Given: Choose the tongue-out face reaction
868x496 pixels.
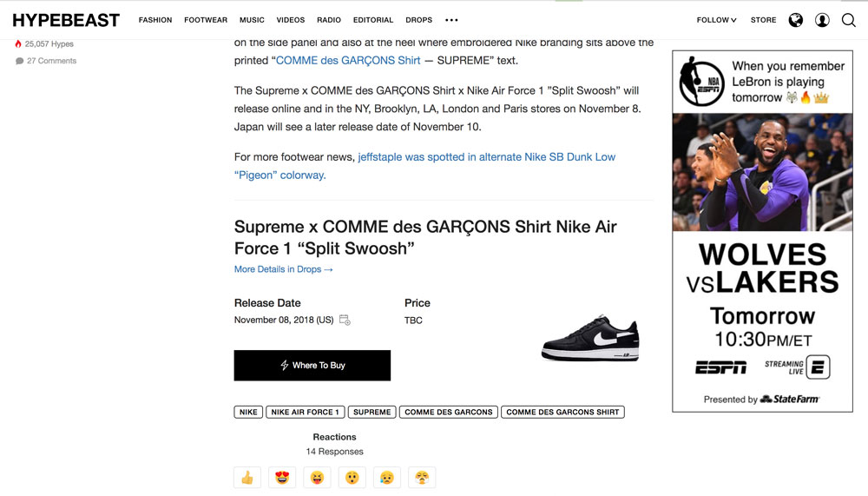Looking at the screenshot, I should pos(317,478).
